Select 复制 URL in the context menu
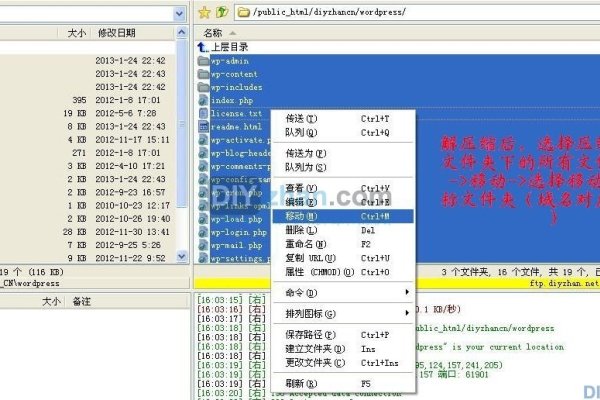This screenshot has width=600, height=400. 344,258
